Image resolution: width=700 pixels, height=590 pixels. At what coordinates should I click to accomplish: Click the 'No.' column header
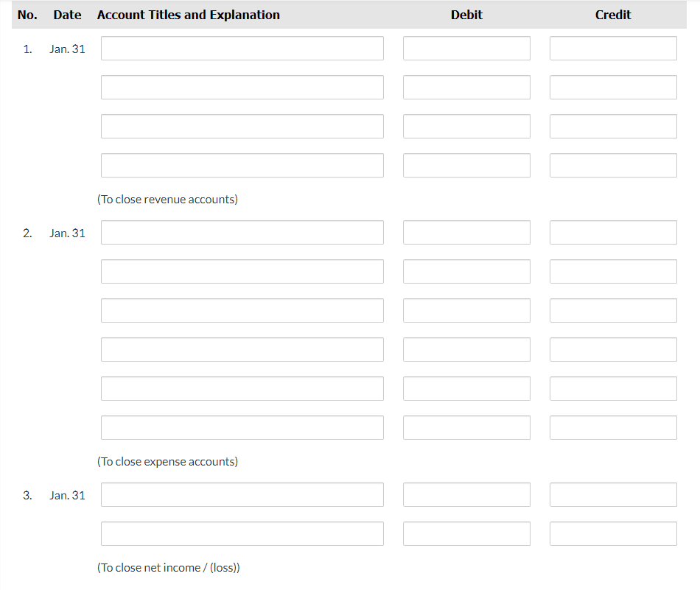coord(27,15)
